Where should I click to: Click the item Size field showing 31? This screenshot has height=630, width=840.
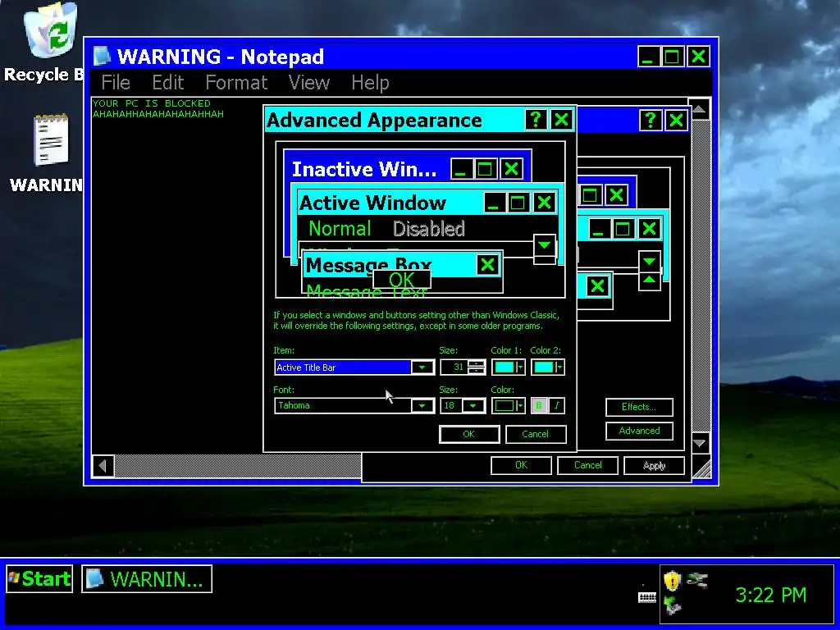click(x=454, y=367)
